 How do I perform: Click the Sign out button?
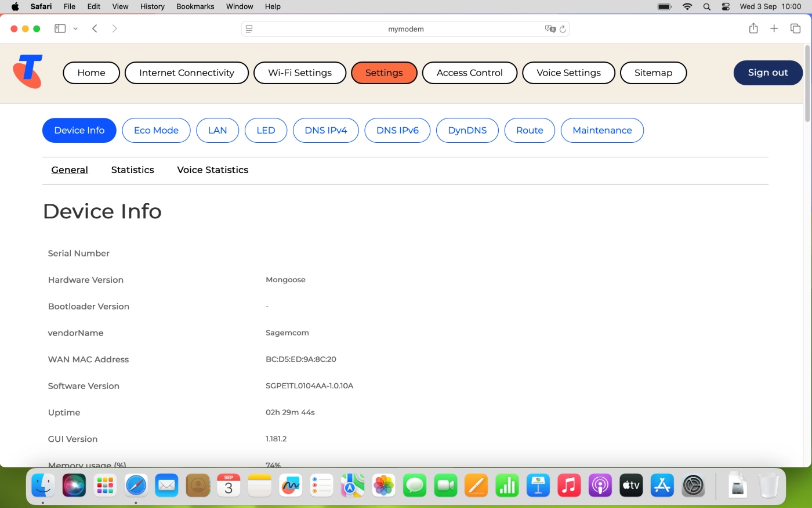(768, 73)
